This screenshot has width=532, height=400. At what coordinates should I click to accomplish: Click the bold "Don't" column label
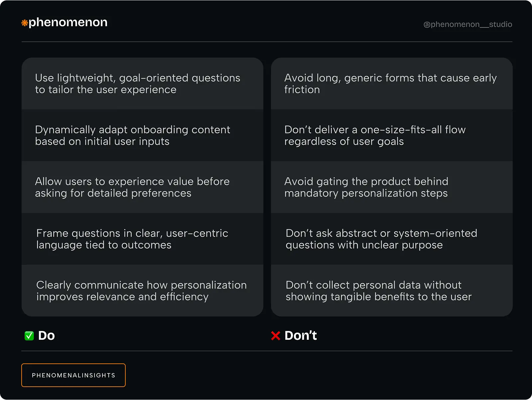pos(301,335)
